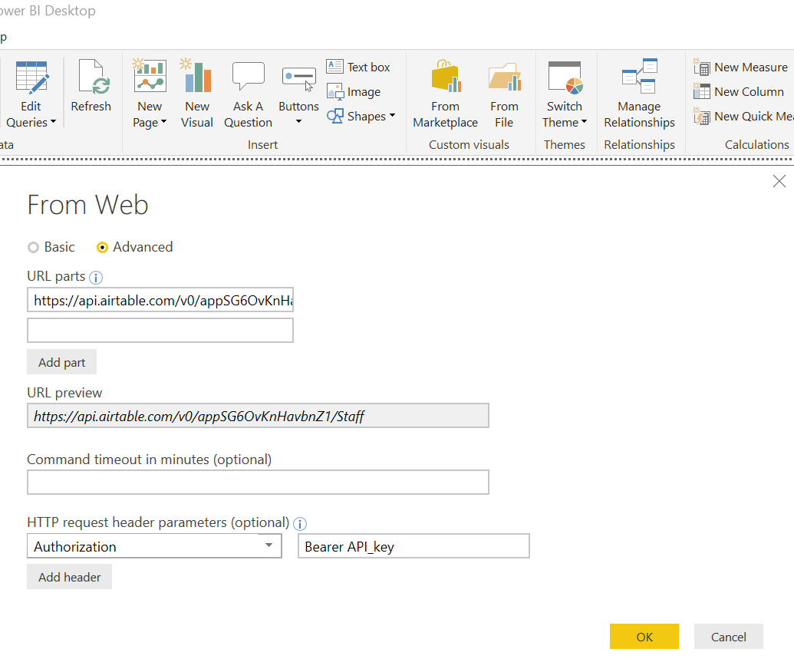The width and height of the screenshot is (794, 672).
Task: Expand Edit Queries dropdown arrow
Action: (53, 122)
